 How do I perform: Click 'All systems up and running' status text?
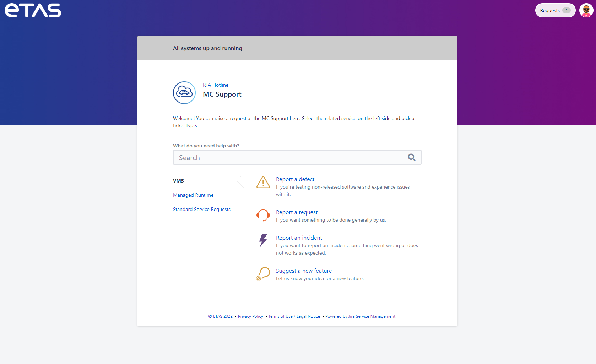click(207, 48)
